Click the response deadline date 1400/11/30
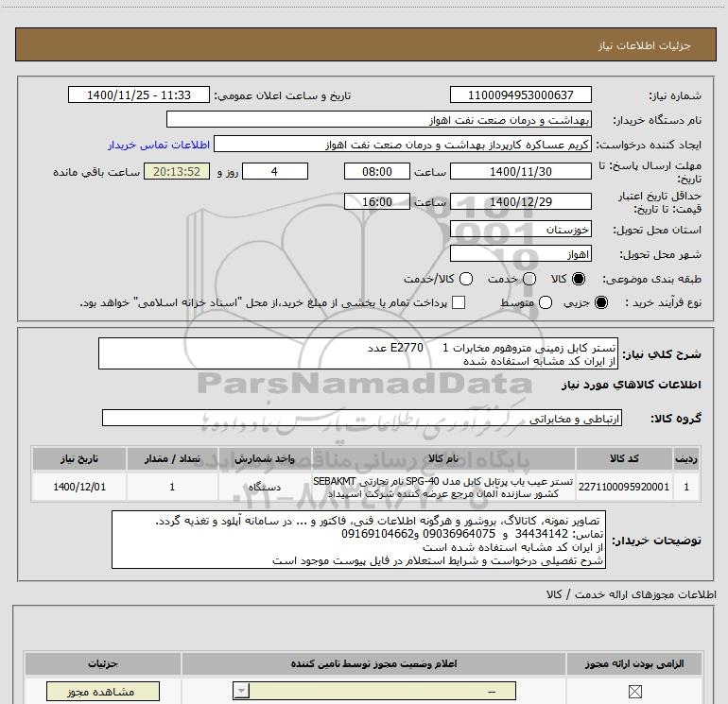This screenshot has width=728, height=704. pos(520,171)
